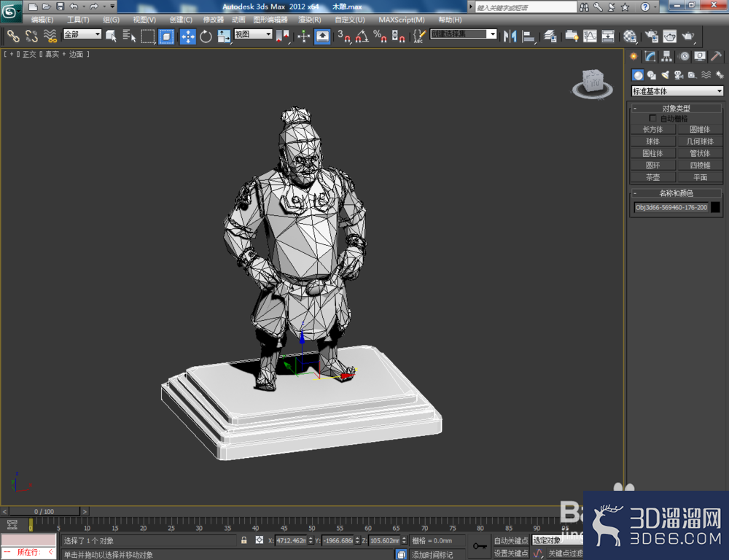Toggle the Percent Snap button
This screenshot has width=729, height=560.
tap(380, 36)
